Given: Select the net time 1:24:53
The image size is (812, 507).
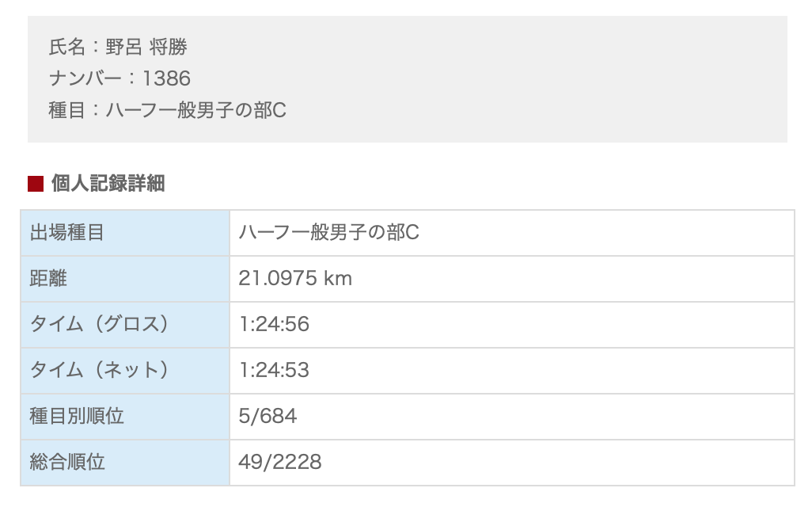Looking at the screenshot, I should pyautogui.click(x=274, y=371).
